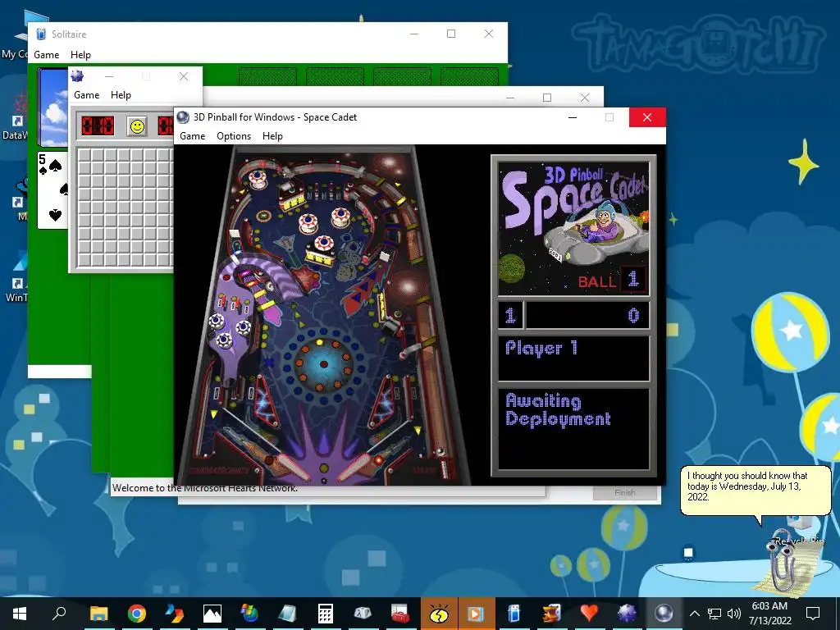Screen dimensions: 840x630
Task: Click 'Welcome to the Microsoft Hearts Network' status text
Action: tap(204, 489)
